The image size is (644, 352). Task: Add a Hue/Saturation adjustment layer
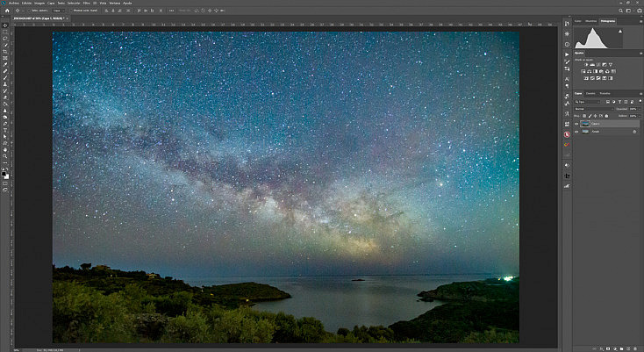[583, 71]
